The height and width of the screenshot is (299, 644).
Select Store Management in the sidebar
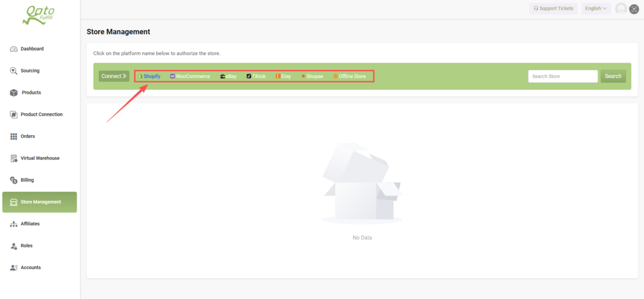pyautogui.click(x=40, y=202)
